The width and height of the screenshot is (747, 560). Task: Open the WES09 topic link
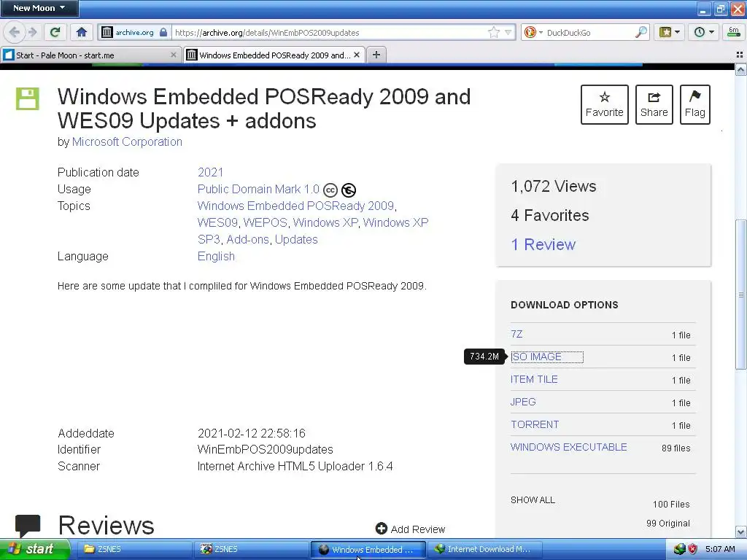click(217, 222)
